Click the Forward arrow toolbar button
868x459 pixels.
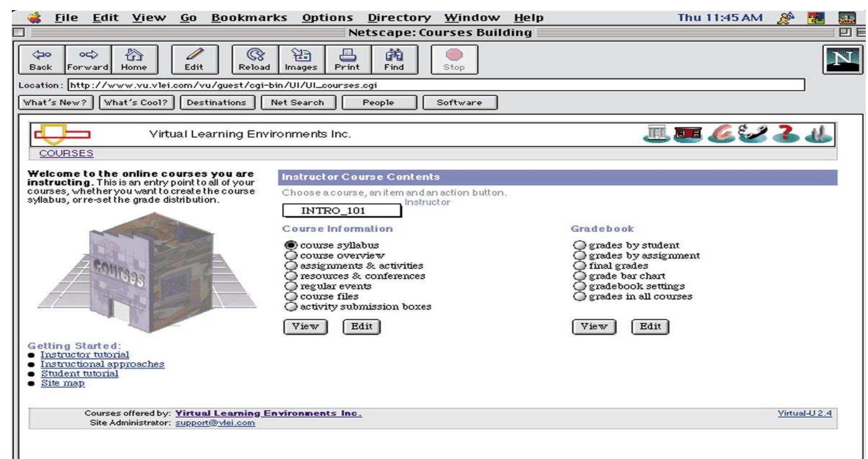(x=88, y=59)
